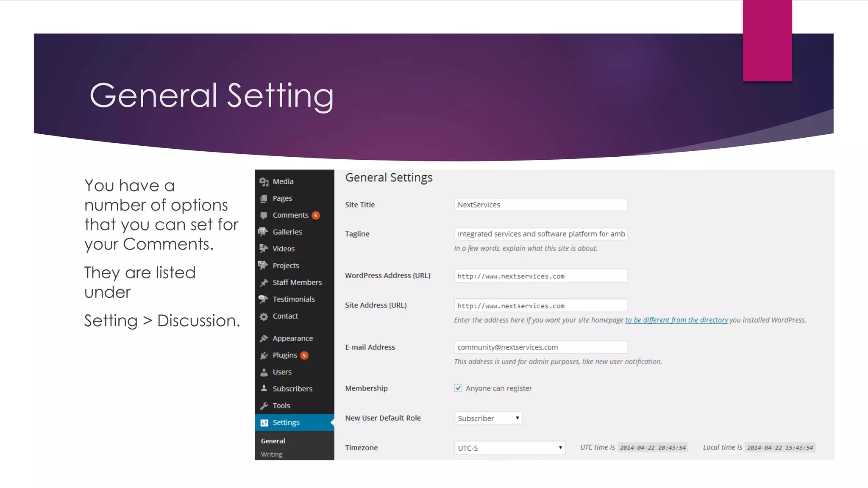Follow the 'to be different from the directory' link

coord(676,320)
